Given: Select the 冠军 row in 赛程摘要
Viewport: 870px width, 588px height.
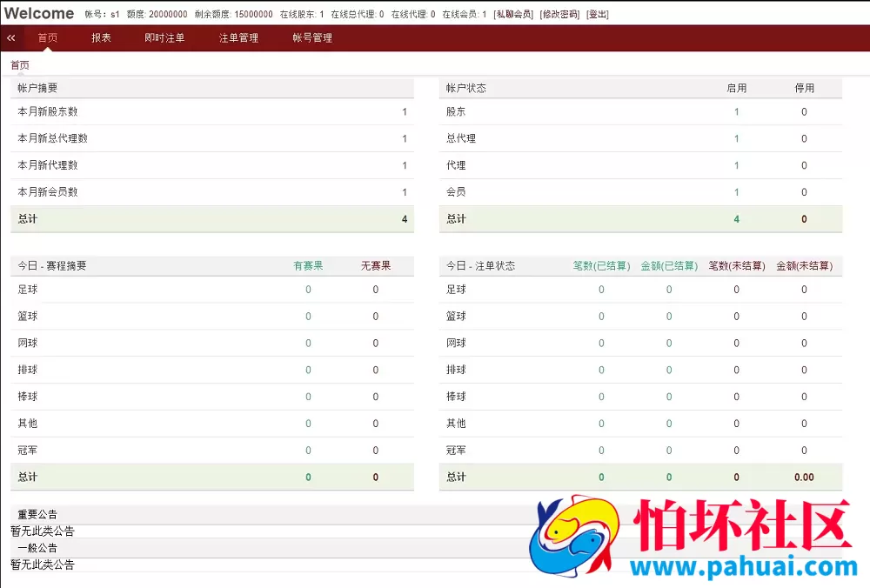Looking at the screenshot, I should tap(212, 451).
